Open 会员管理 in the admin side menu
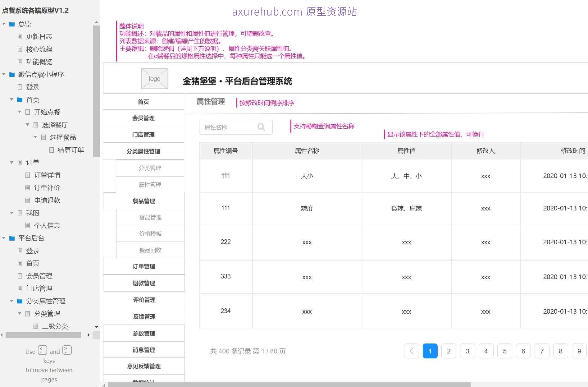Viewport: 588px width, 387px height. [x=144, y=118]
